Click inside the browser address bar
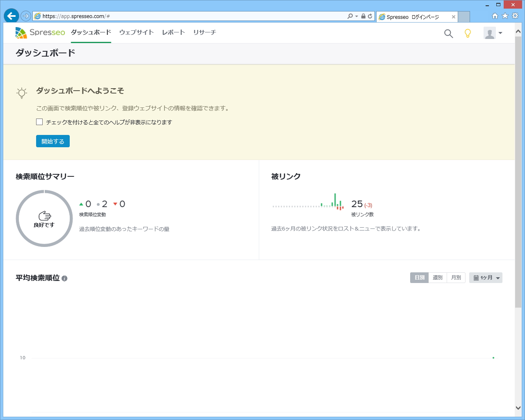The width and height of the screenshot is (525, 420). pyautogui.click(x=164, y=16)
